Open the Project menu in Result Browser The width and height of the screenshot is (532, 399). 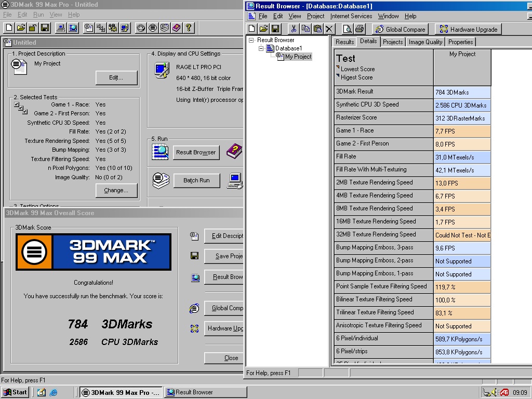click(x=315, y=16)
